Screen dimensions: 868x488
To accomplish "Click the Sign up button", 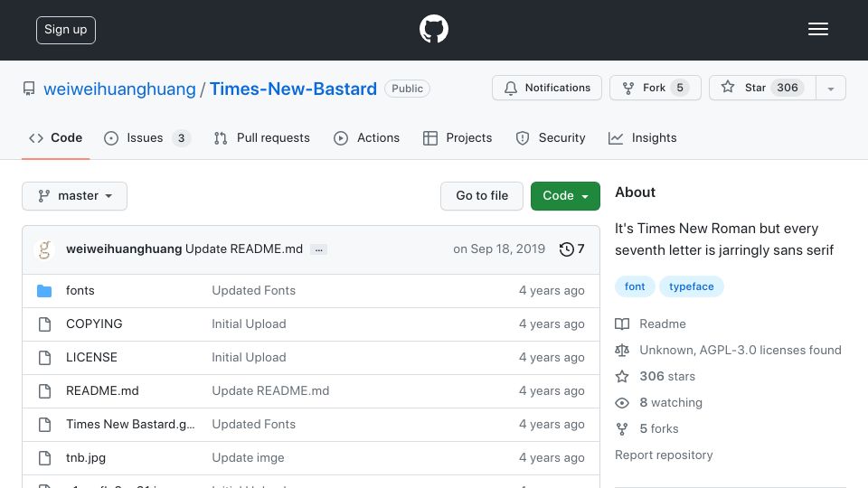I will tap(66, 30).
